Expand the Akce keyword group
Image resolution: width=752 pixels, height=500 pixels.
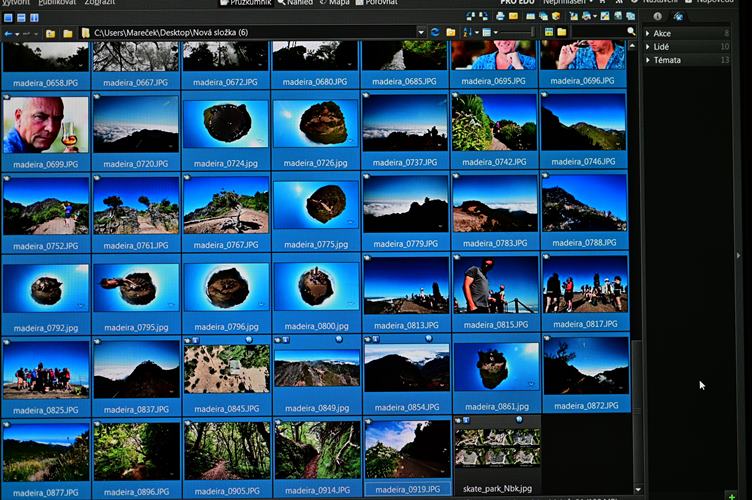(x=648, y=33)
